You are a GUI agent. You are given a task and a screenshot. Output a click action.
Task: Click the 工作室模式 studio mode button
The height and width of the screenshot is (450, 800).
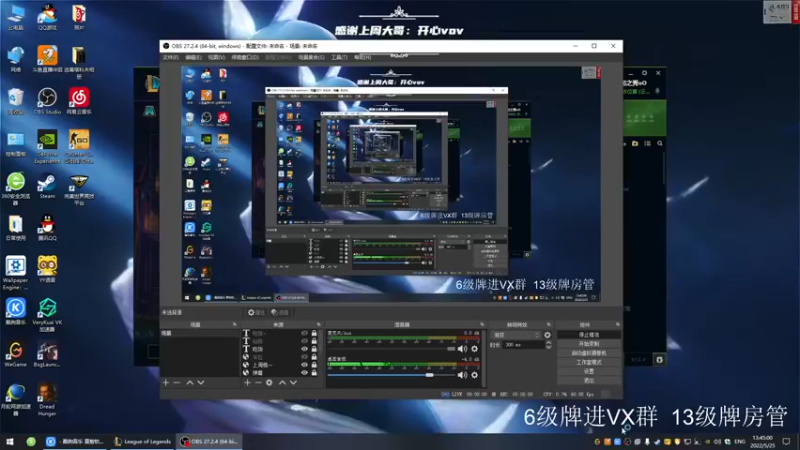click(589, 362)
